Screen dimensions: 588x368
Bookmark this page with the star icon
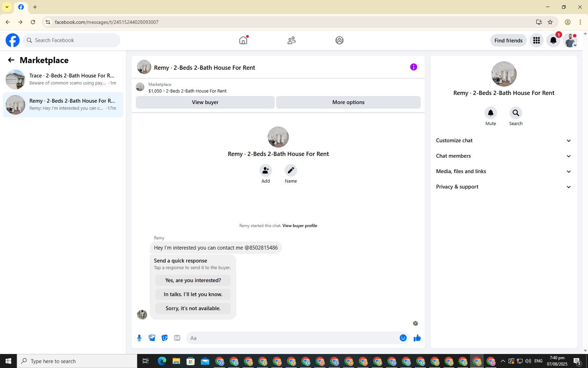tap(550, 22)
